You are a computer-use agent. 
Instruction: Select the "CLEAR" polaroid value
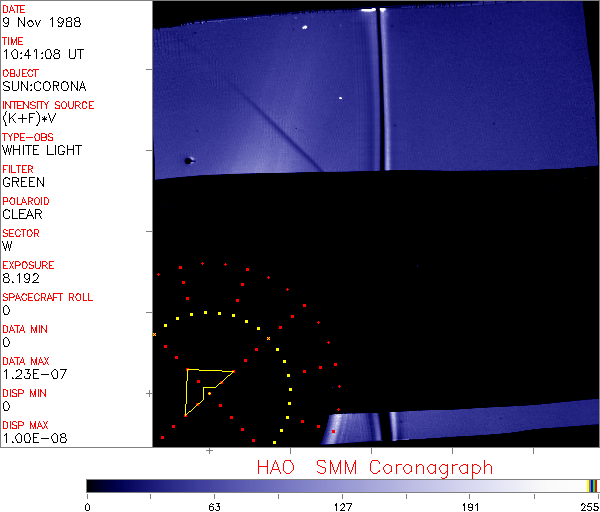coord(22,215)
